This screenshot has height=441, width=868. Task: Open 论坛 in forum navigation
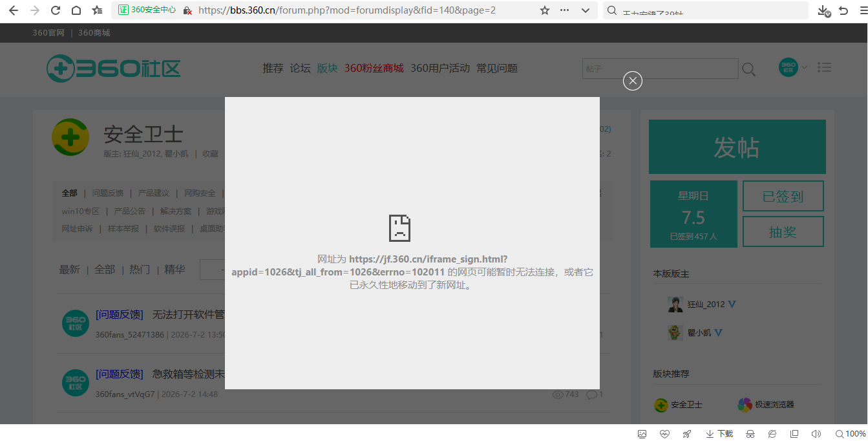click(x=300, y=68)
